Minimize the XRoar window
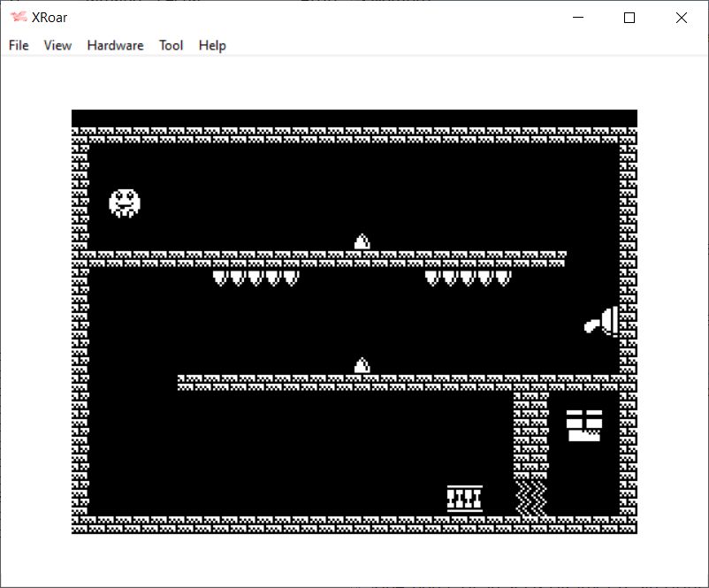 [x=579, y=18]
